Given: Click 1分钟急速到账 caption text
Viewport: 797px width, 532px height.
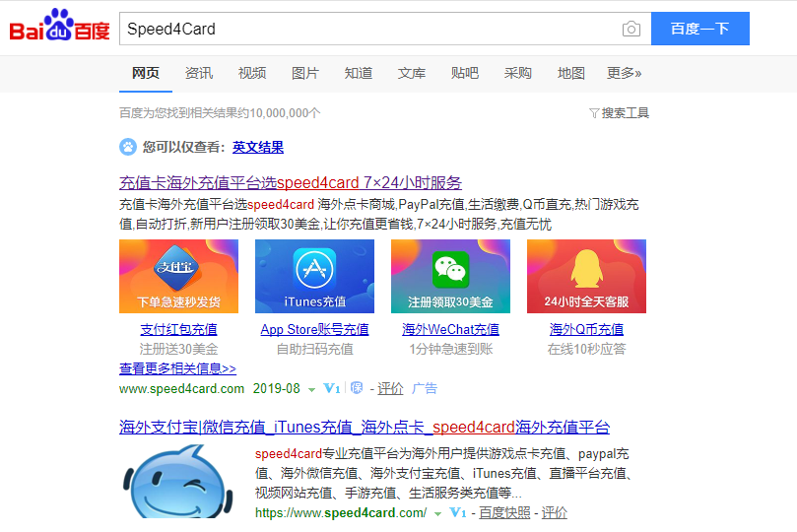Looking at the screenshot, I should (x=451, y=349).
